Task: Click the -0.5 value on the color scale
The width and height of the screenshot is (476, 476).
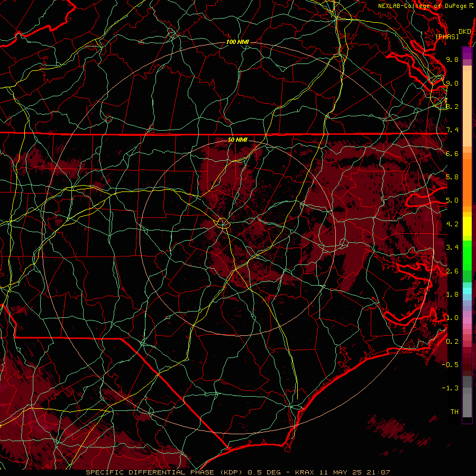Action: 450,365
